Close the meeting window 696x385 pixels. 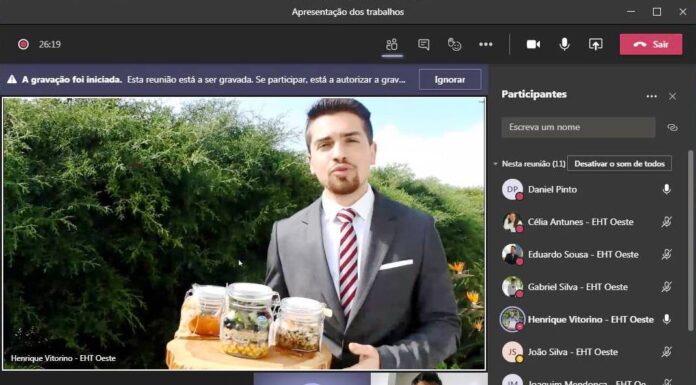pyautogui.click(x=683, y=12)
